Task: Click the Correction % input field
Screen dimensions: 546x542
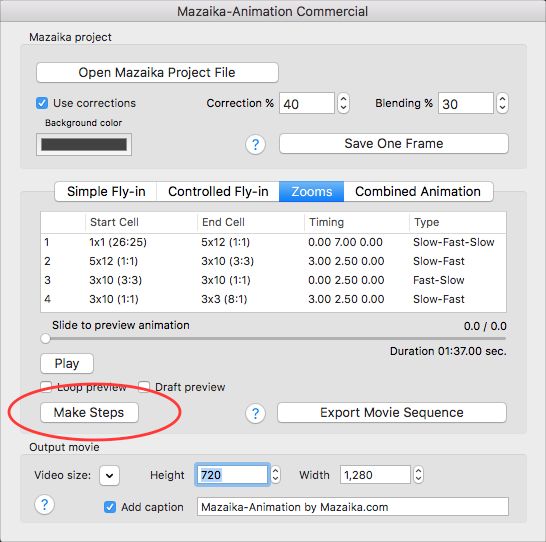Action: [307, 103]
